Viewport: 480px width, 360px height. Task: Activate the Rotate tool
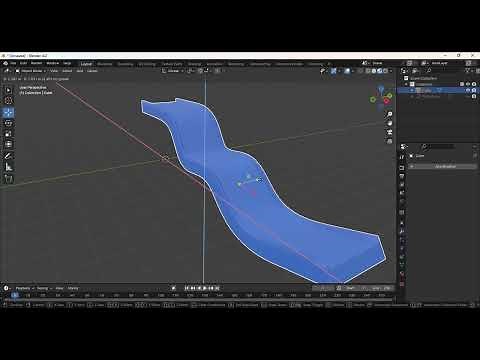tap(8, 123)
